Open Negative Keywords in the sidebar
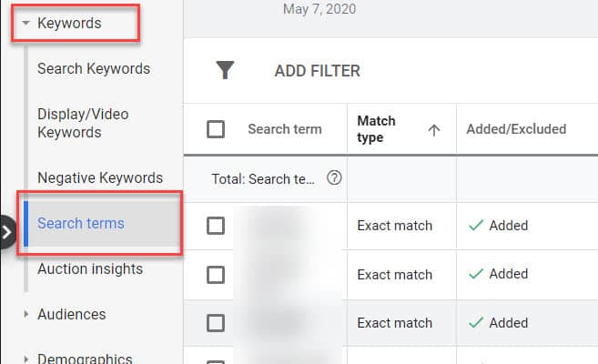This screenshot has width=598, height=364. coord(100,177)
